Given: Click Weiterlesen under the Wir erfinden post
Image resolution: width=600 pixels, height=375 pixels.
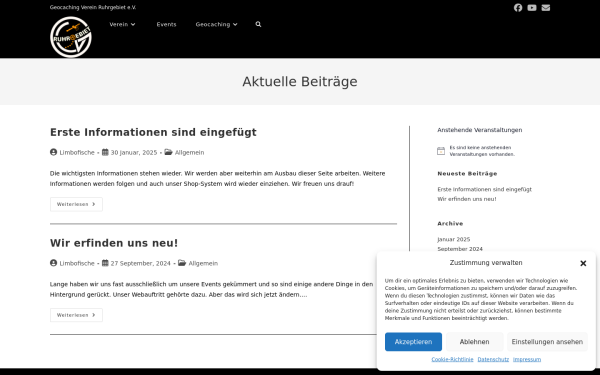Looking at the screenshot, I should pos(76,315).
